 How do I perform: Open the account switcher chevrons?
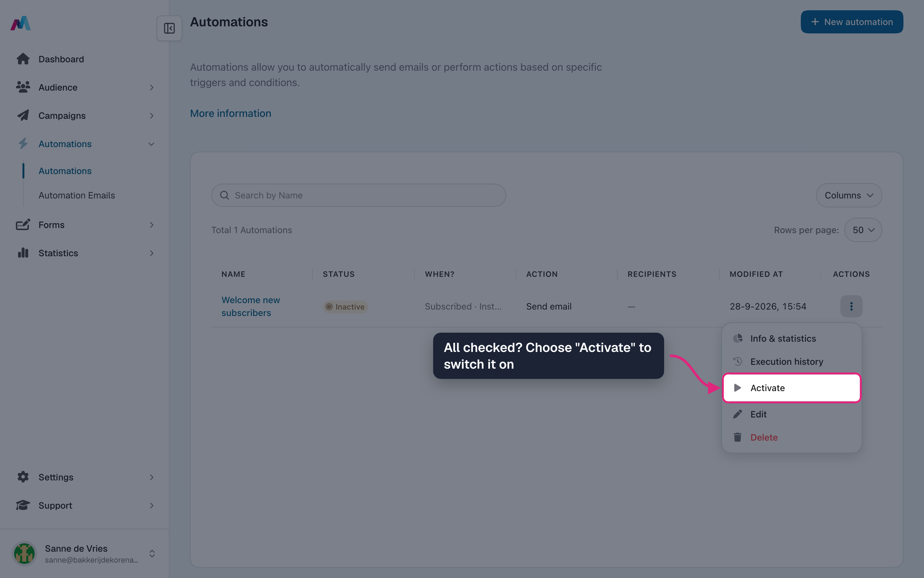pyautogui.click(x=152, y=554)
